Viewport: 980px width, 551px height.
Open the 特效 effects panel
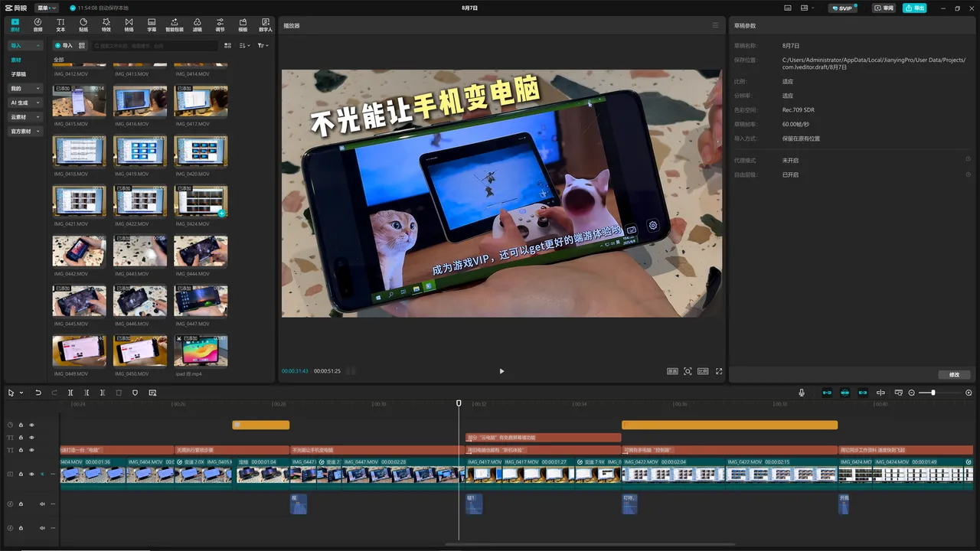coord(106,25)
